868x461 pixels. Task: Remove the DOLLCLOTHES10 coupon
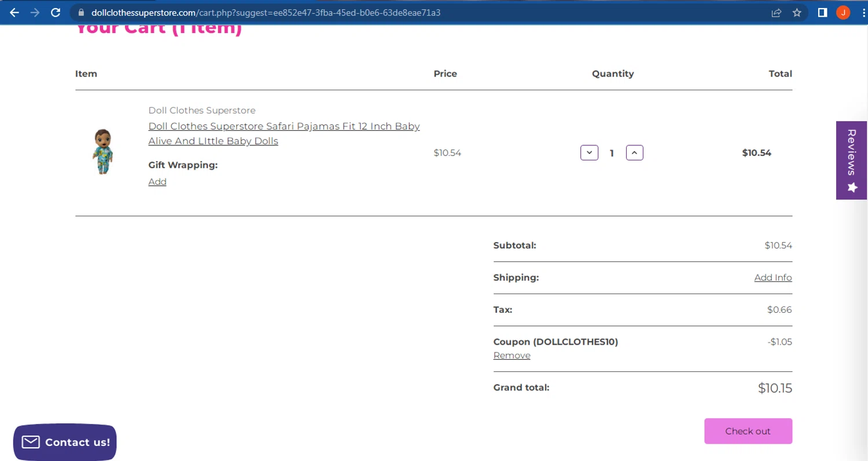tap(512, 356)
